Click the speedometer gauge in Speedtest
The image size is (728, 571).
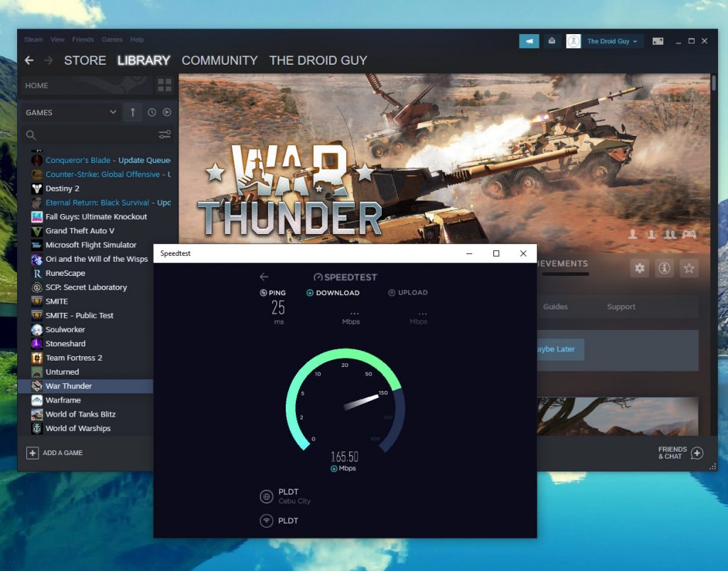point(346,400)
